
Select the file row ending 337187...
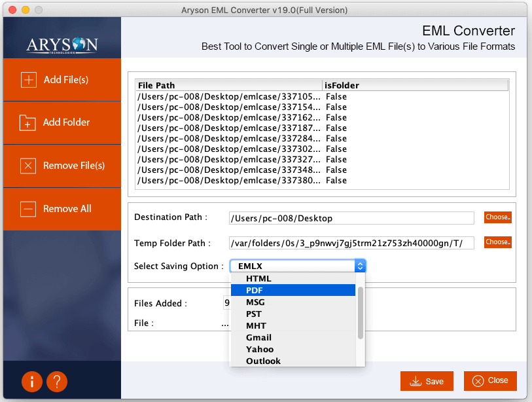tap(323, 128)
